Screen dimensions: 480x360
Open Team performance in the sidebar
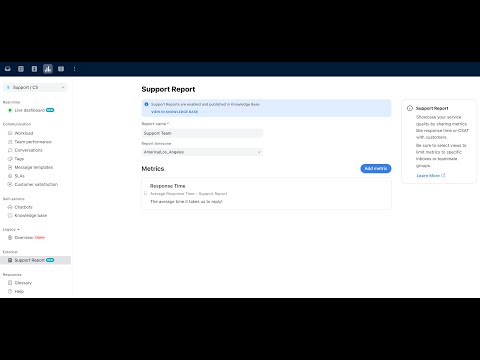(33, 142)
